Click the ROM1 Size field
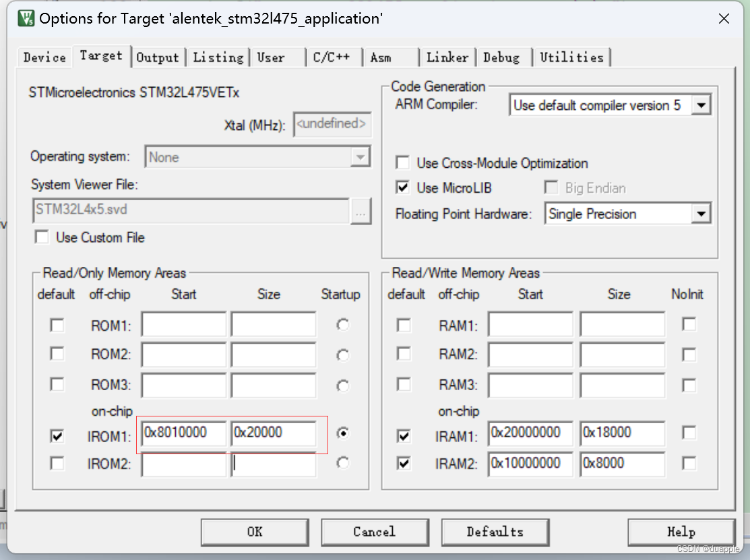This screenshot has width=750, height=560. click(274, 325)
